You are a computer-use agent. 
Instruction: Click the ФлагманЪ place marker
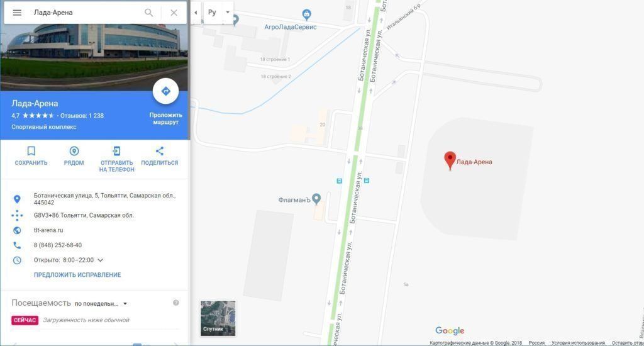316,199
